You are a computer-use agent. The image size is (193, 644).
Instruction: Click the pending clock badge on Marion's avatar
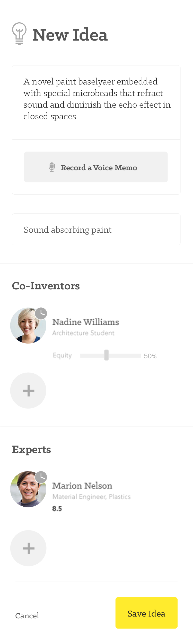click(x=41, y=477)
